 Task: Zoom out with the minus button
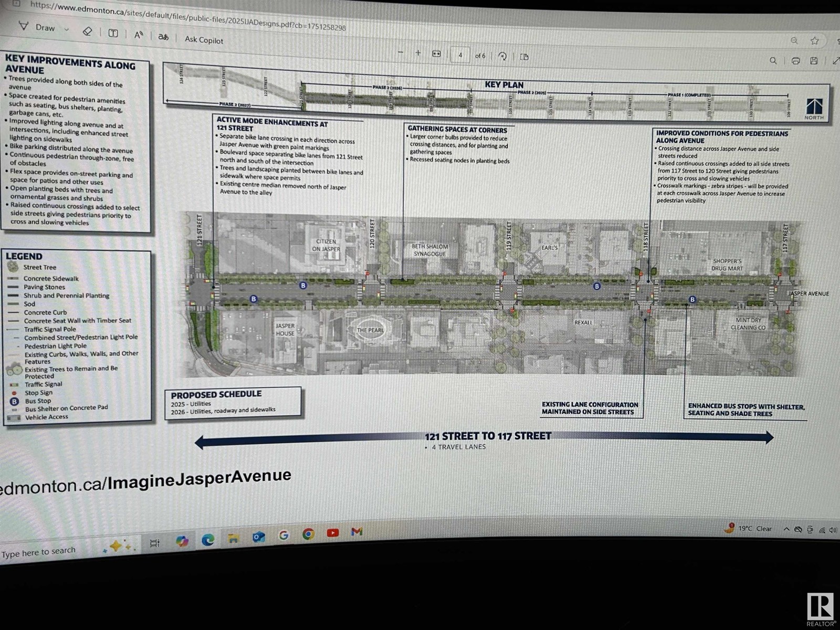coord(401,52)
